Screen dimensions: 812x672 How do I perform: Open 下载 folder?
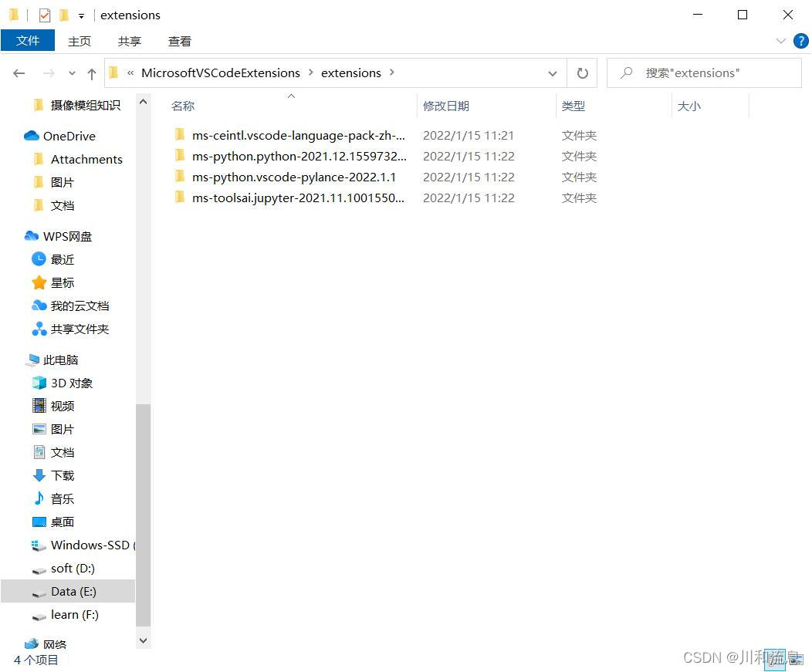click(x=63, y=475)
